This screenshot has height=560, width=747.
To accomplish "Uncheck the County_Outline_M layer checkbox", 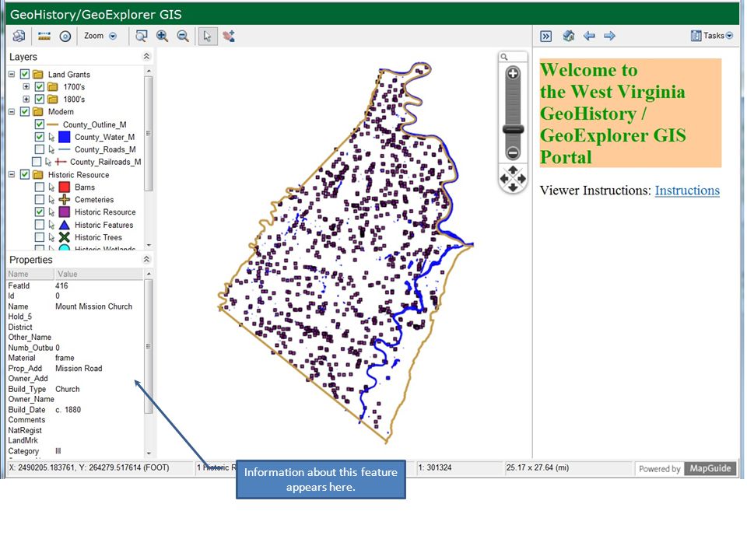I will click(x=40, y=124).
